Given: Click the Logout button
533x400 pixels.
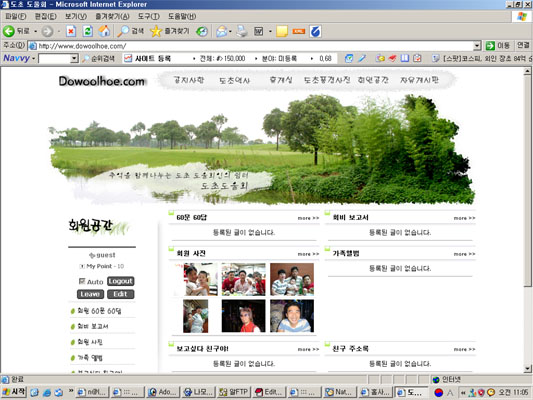Looking at the screenshot, I should point(121,281).
